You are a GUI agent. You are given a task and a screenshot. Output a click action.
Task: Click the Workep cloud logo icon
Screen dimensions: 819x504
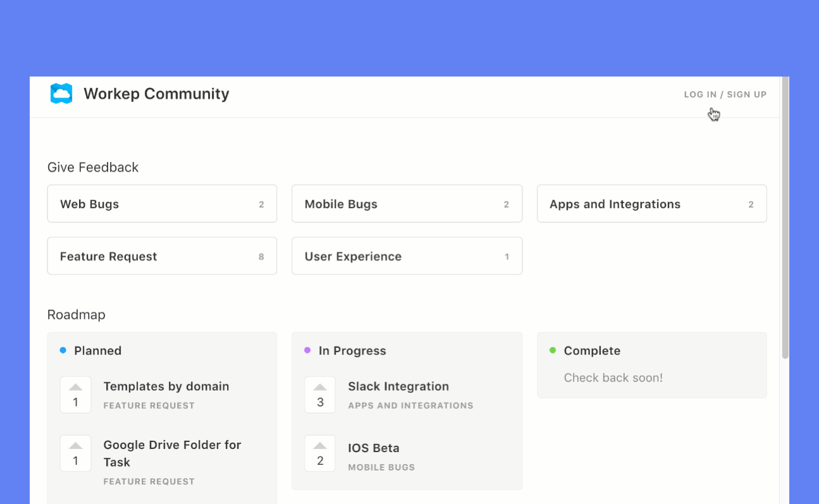pos(61,94)
